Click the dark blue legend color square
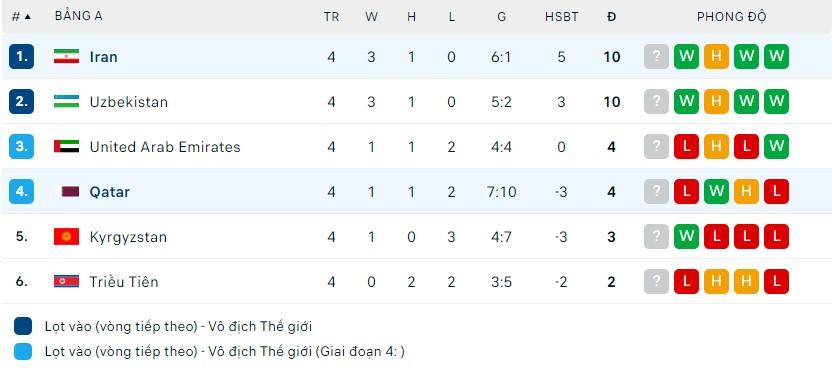 coord(23,326)
